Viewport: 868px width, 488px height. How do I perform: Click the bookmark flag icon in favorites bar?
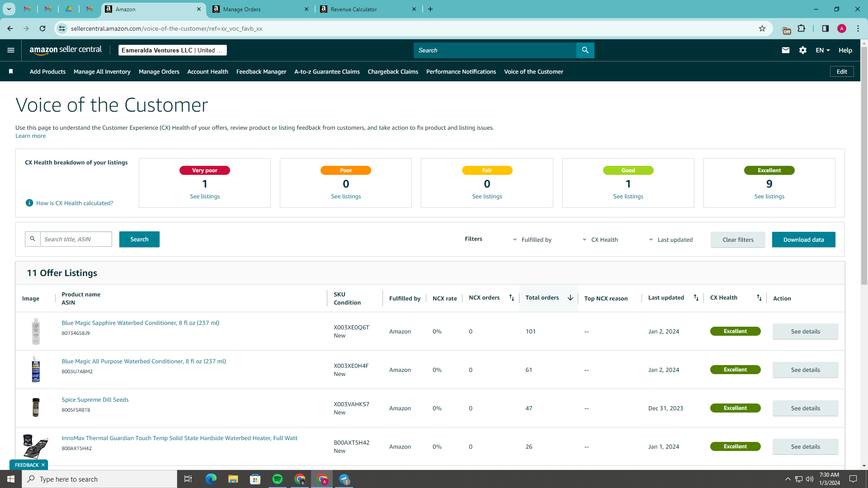[11, 71]
